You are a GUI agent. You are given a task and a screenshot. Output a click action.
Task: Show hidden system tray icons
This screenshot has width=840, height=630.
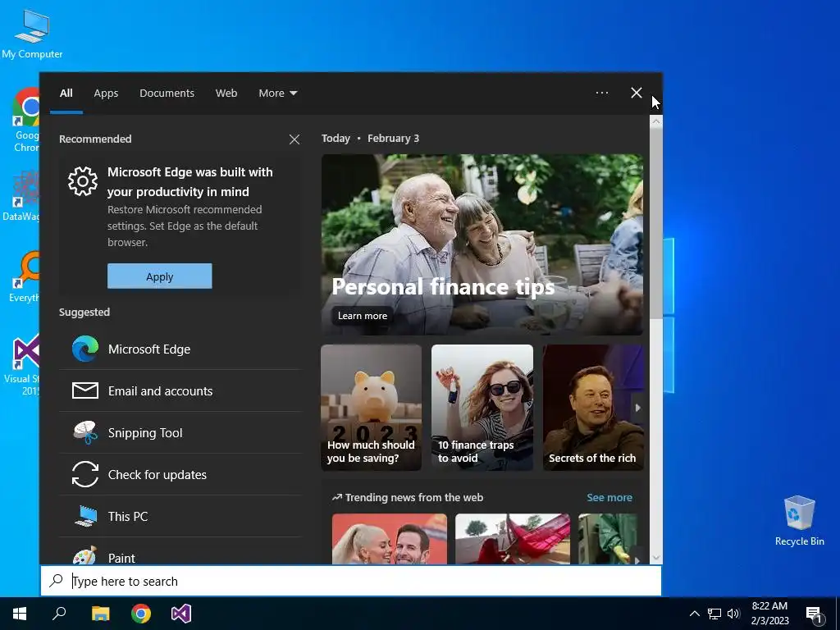tap(694, 614)
